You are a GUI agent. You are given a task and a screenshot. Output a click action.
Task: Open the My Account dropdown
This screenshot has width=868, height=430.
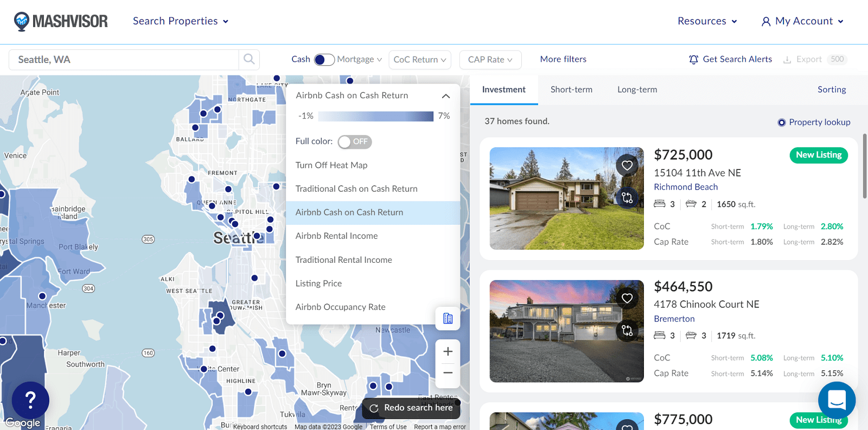(802, 21)
